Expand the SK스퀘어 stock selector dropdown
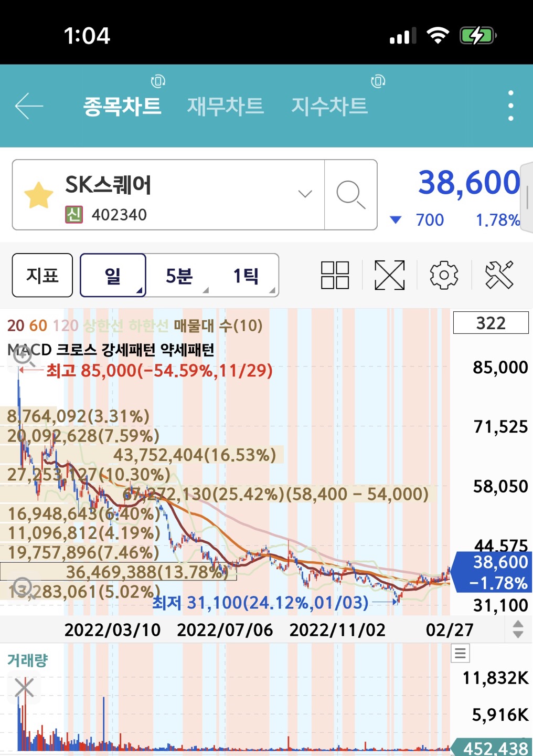 (305, 194)
